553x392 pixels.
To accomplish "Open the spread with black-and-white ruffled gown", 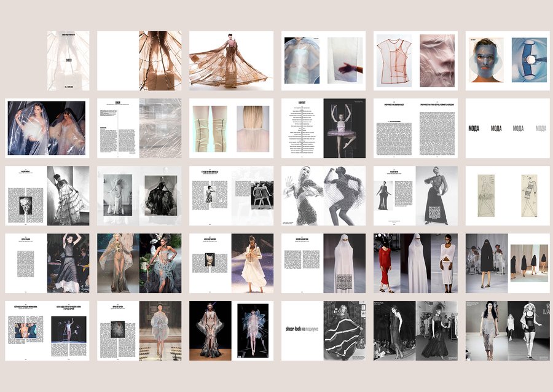I will [47, 196].
